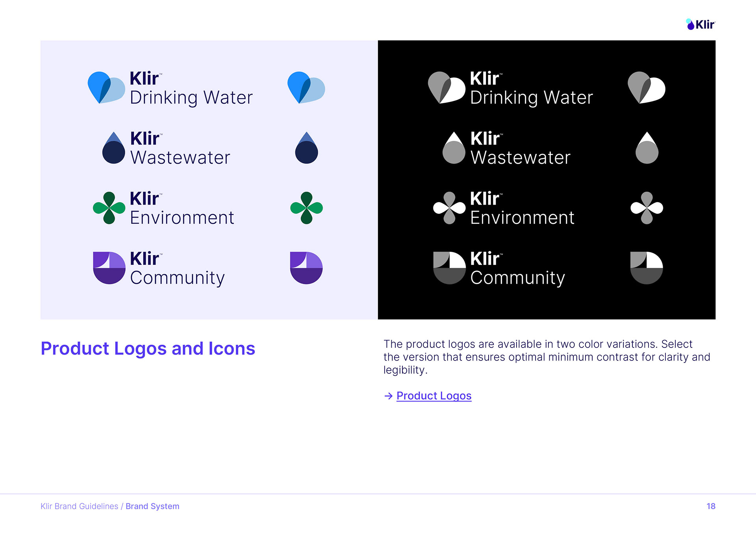Select the colored Klir Wastewater logo
The height and width of the screenshot is (534, 756).
click(x=166, y=148)
